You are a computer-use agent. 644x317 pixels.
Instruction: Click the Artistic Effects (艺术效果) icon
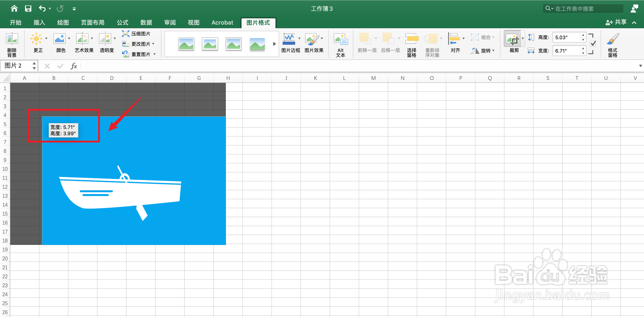(82, 39)
